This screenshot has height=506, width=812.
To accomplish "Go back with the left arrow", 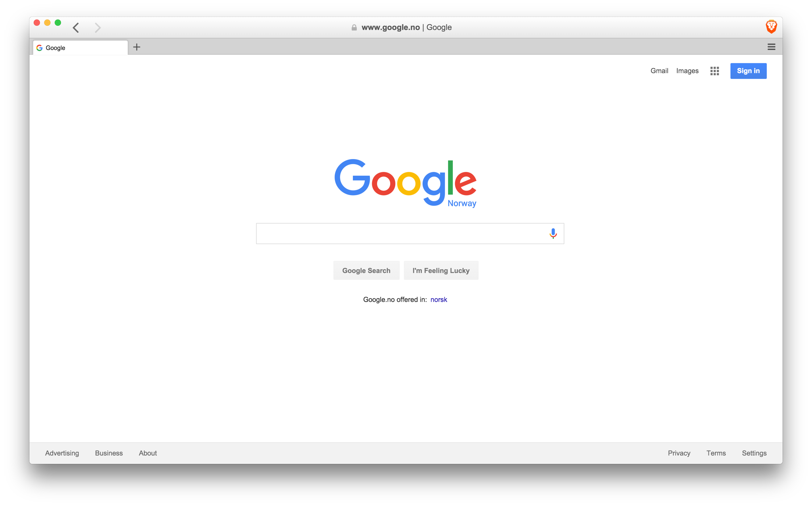I will pos(76,27).
